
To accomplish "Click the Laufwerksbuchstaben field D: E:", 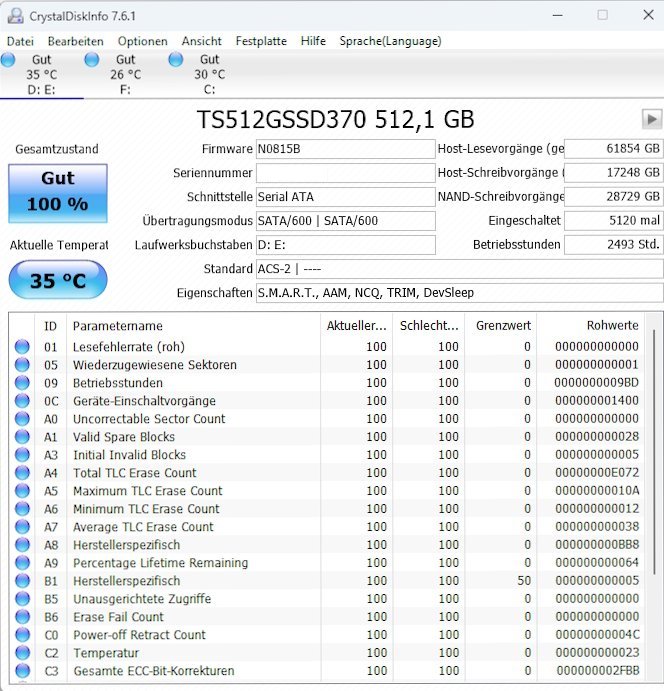I will coord(345,245).
